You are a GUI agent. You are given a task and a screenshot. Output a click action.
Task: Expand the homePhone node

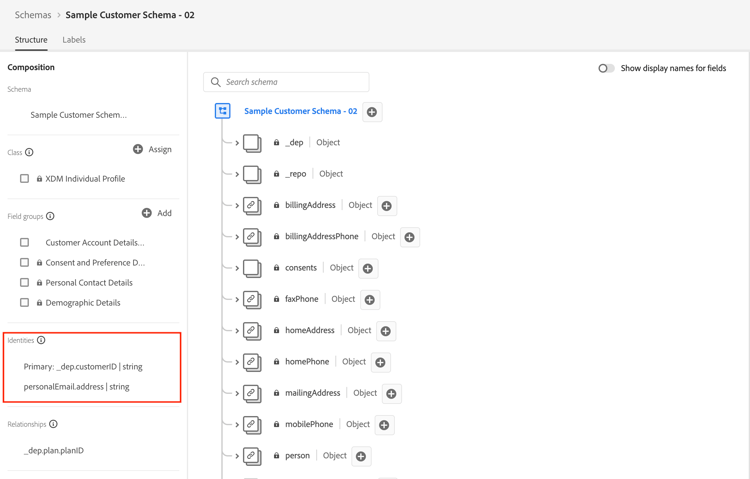pos(237,362)
